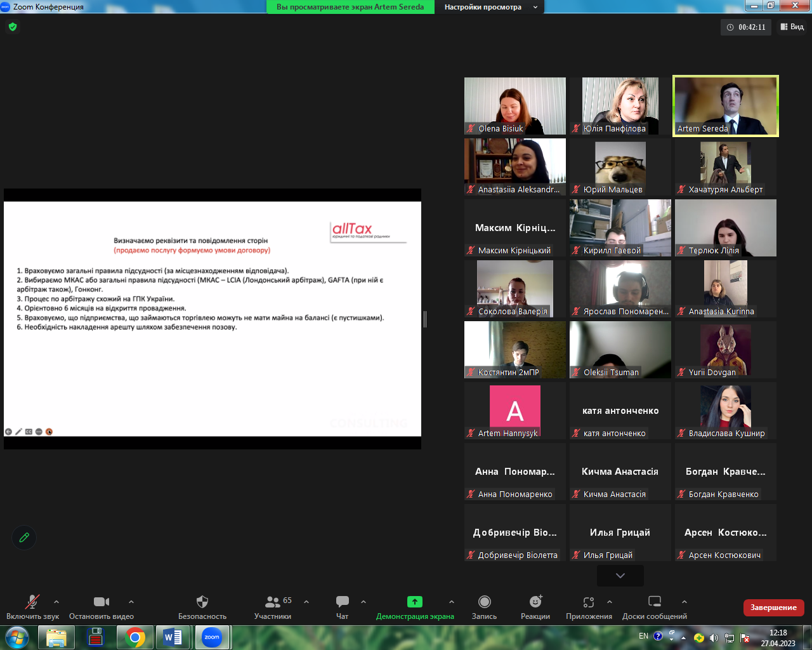
Task: Expand video options arrow beside camera
Action: pyautogui.click(x=131, y=602)
